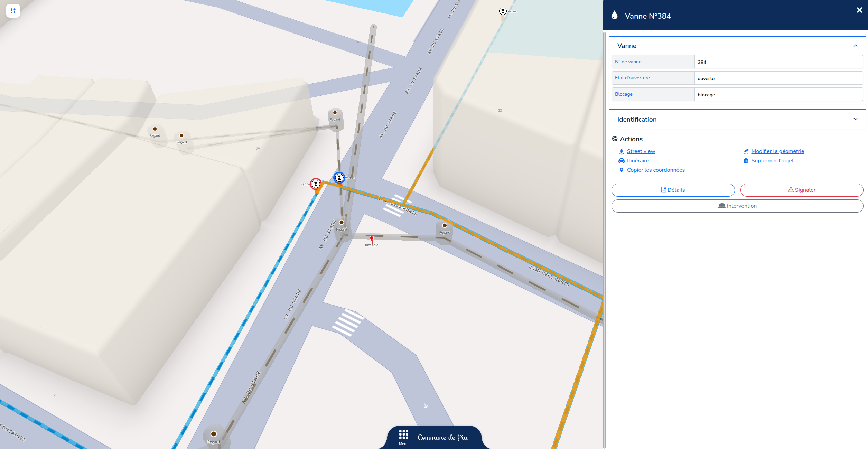
Task: Click the Vanne marker near top of map
Action: coord(503,11)
